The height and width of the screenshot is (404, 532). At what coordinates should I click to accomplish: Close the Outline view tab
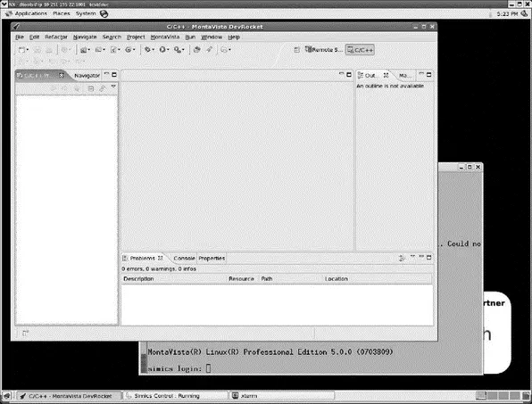(x=386, y=75)
